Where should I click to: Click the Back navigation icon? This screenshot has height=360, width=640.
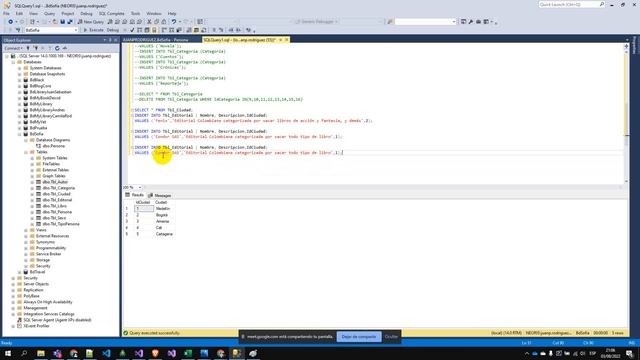10,22
